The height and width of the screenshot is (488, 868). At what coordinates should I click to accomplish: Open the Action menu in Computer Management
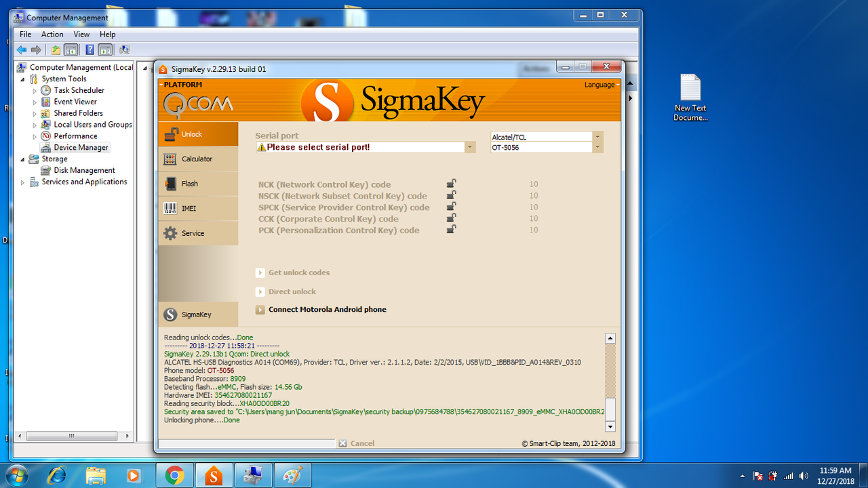pos(52,34)
